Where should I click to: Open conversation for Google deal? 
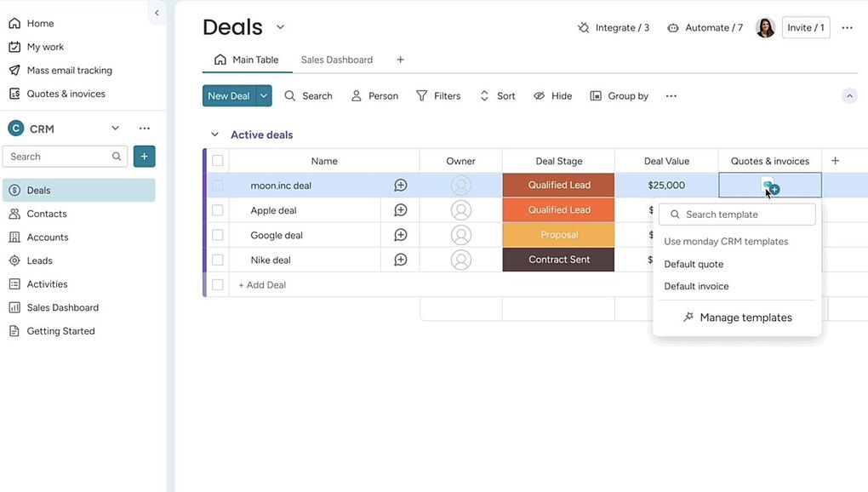coord(400,235)
